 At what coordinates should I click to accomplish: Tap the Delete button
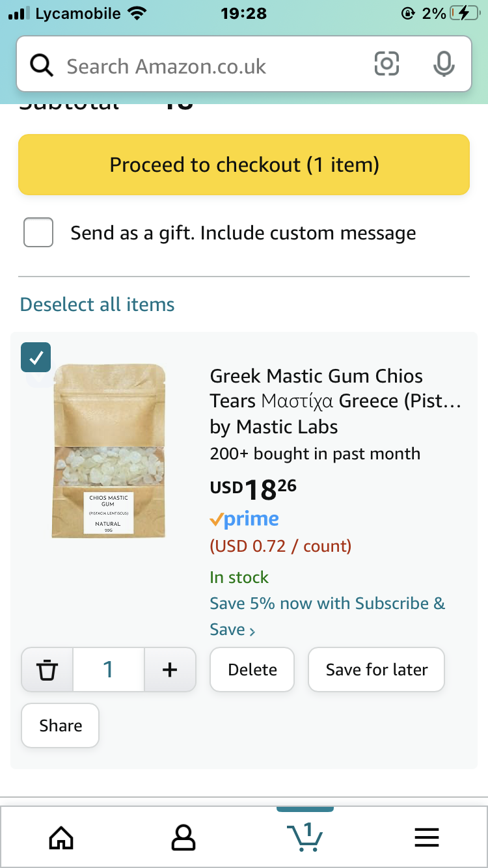pyautogui.click(x=252, y=670)
